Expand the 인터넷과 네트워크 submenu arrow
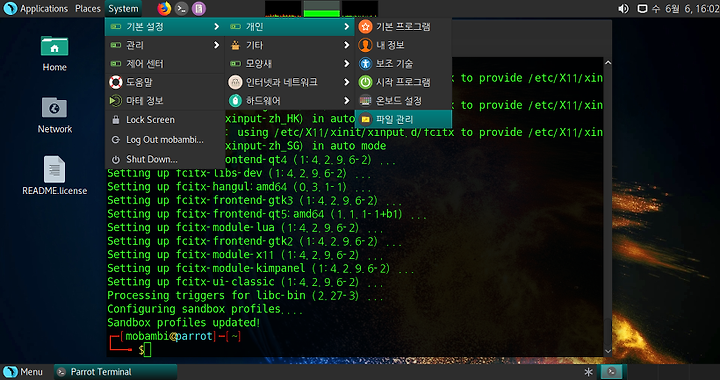The image size is (720, 380). pos(347,82)
